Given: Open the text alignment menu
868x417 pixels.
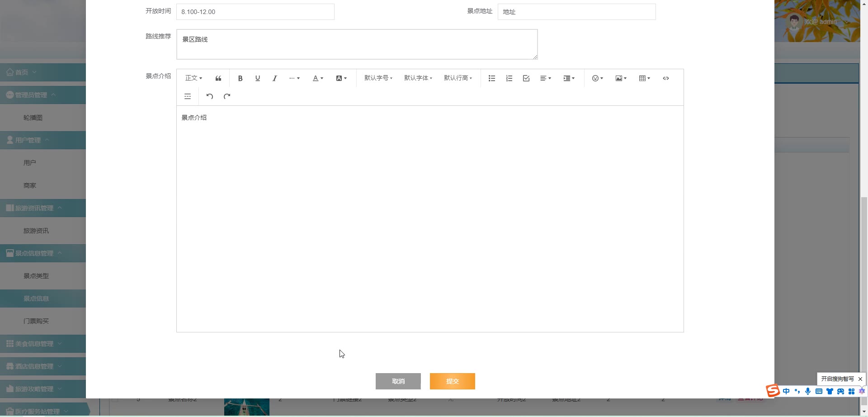Looking at the screenshot, I should click(x=546, y=78).
